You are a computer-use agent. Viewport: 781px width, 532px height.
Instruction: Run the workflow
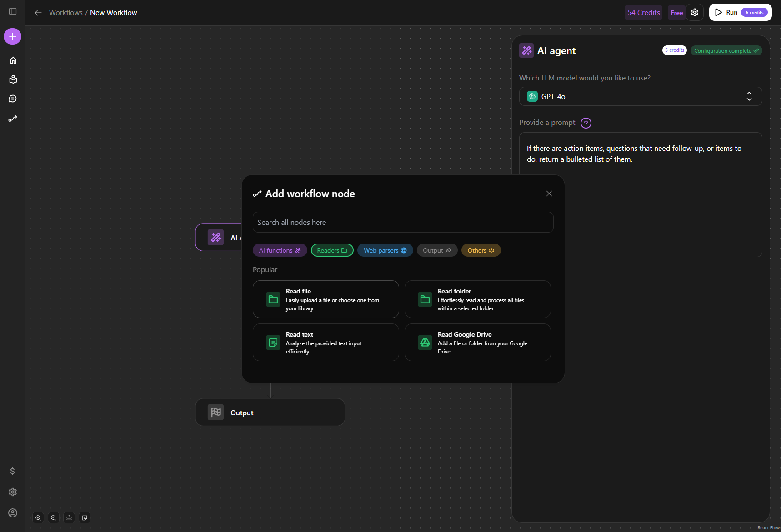[x=740, y=12]
